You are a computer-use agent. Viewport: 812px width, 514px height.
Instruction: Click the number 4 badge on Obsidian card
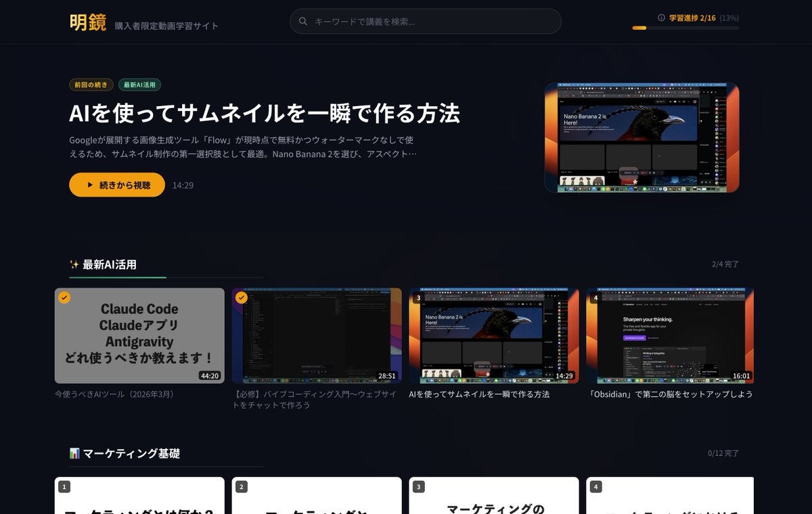[x=596, y=298]
